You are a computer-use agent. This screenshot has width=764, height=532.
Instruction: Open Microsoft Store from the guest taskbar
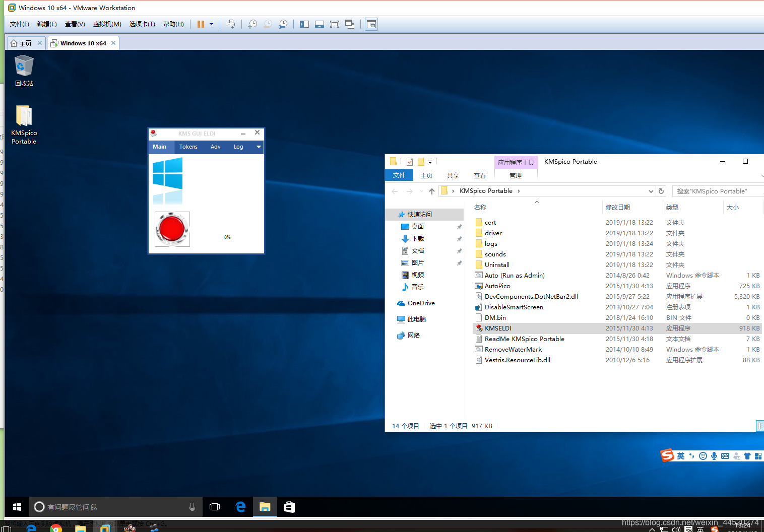[289, 507]
